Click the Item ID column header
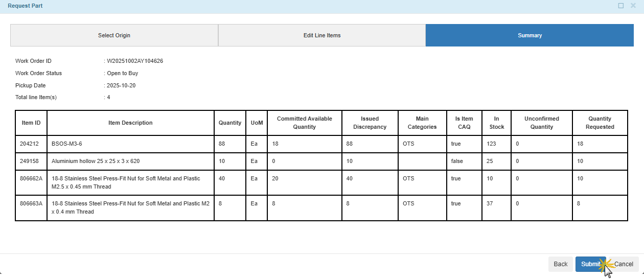The width and height of the screenshot is (644, 279). pyautogui.click(x=31, y=123)
